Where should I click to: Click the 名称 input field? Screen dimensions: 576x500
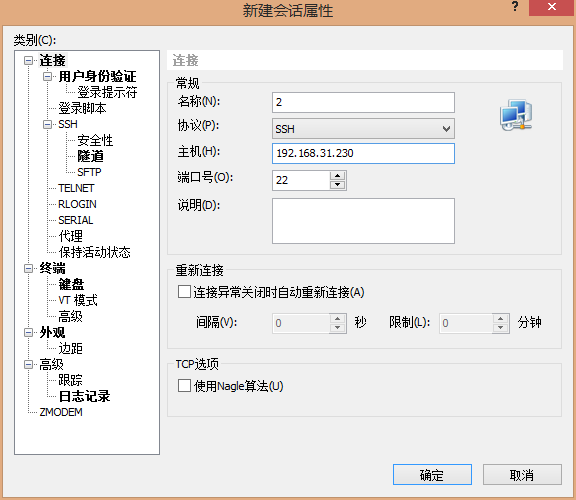(363, 102)
